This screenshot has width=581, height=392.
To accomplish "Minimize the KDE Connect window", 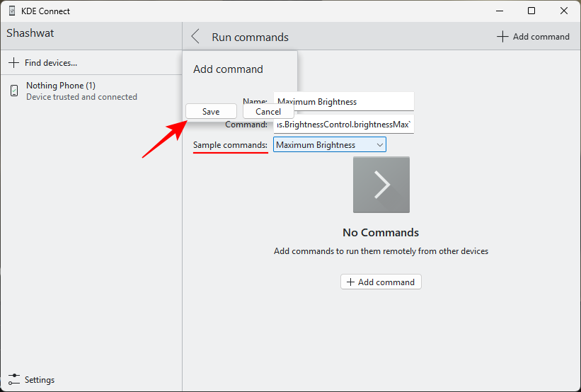I will tap(499, 11).
